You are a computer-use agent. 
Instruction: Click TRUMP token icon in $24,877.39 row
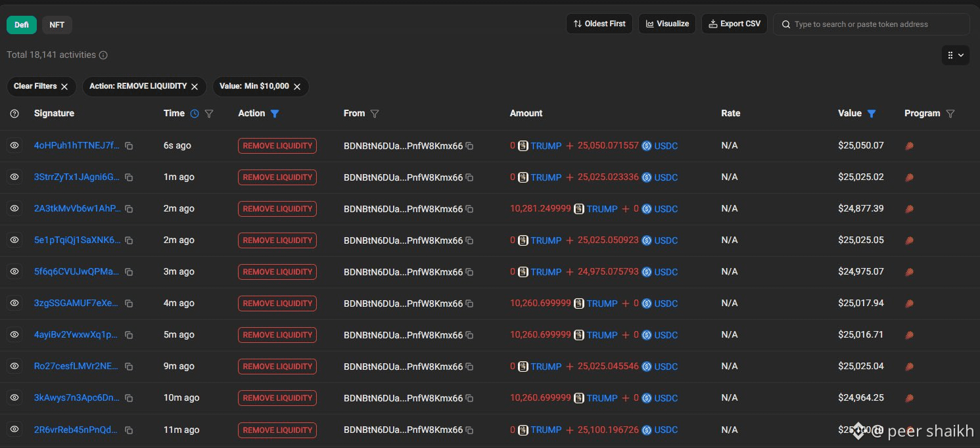pyautogui.click(x=579, y=209)
